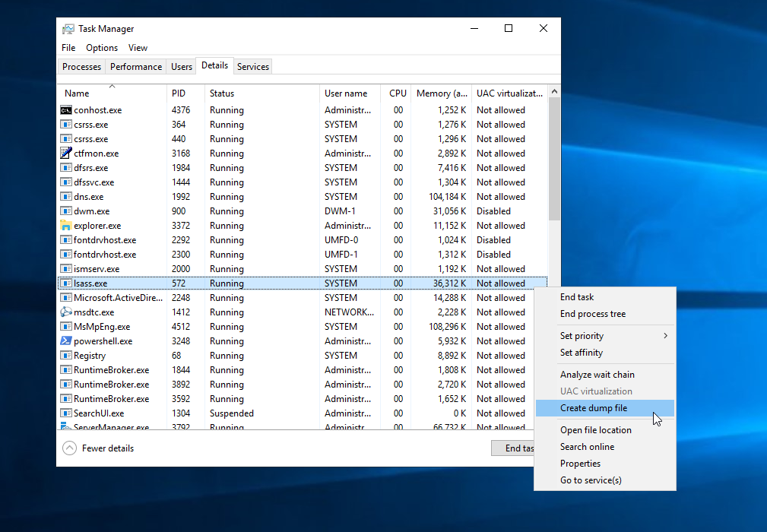
Task: Click the explorer.exe folder icon
Action: click(66, 226)
